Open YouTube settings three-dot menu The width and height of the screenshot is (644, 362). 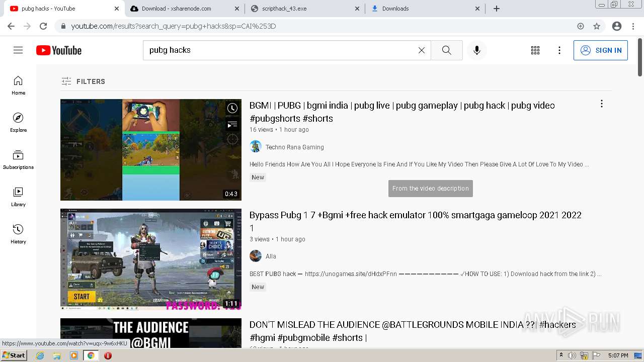tap(559, 50)
